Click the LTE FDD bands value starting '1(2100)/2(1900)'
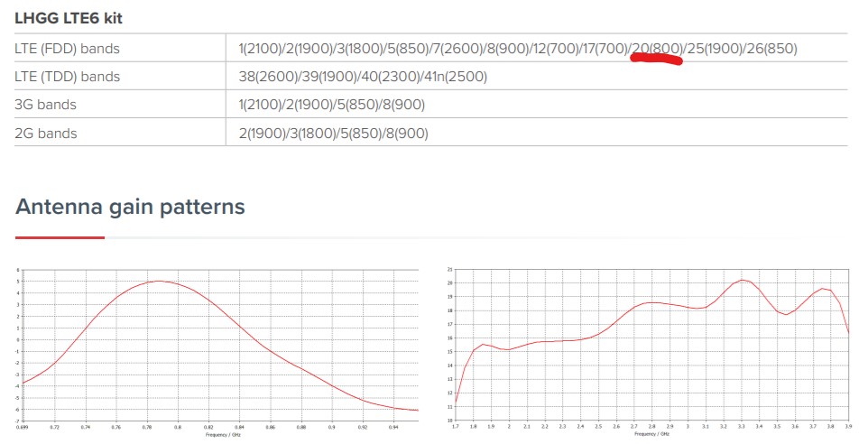868x444 pixels. (x=518, y=49)
